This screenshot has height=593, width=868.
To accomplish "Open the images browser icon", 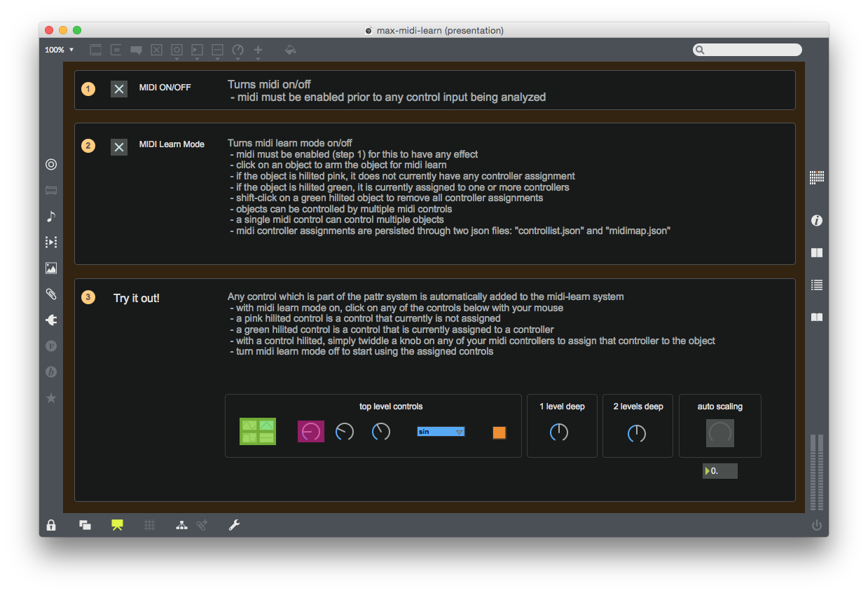I will 51,268.
